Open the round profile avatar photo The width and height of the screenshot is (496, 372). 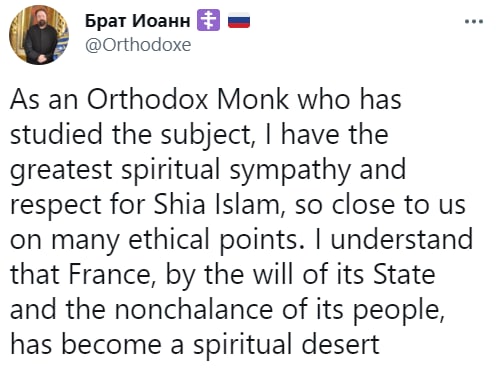point(39,35)
